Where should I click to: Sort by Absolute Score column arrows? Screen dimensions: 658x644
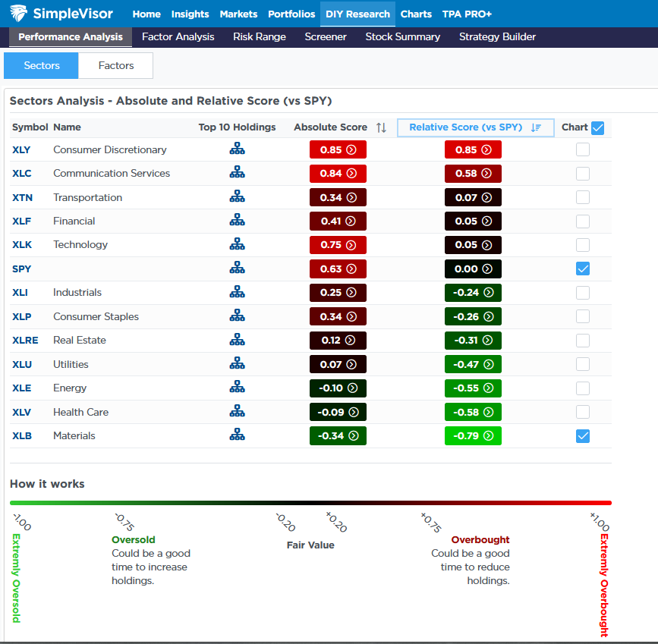(x=381, y=127)
